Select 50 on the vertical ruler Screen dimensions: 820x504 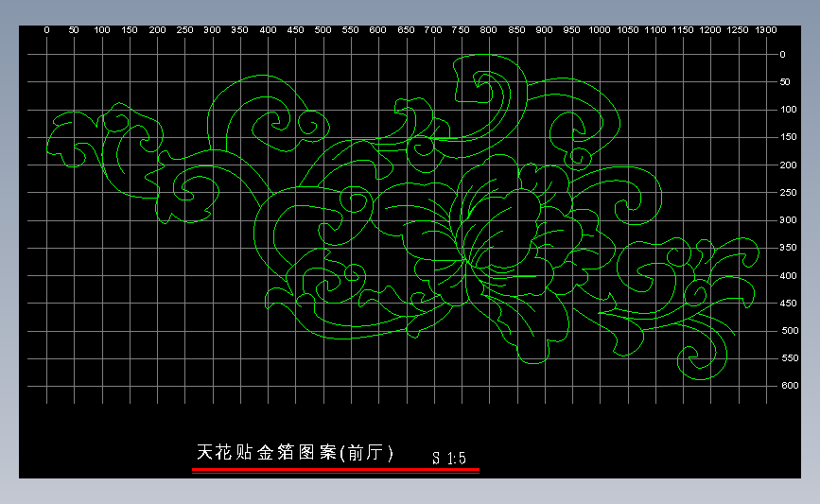(785, 82)
